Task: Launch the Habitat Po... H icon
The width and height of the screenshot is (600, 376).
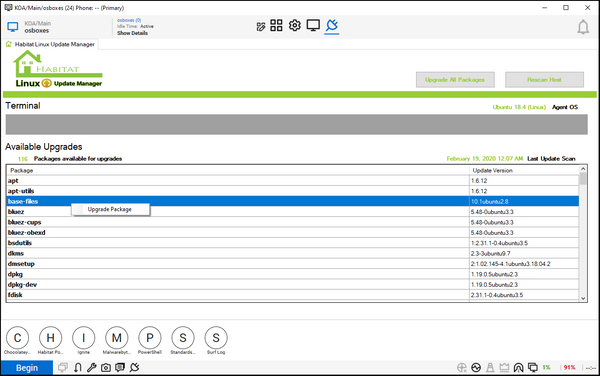Action: pos(51,338)
